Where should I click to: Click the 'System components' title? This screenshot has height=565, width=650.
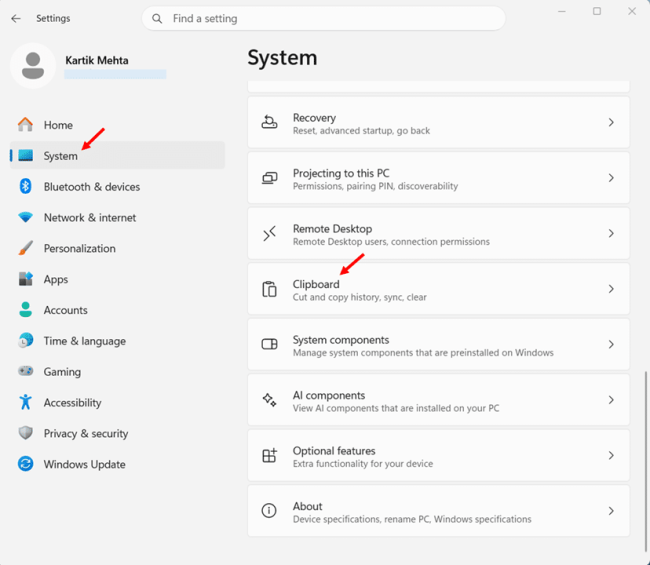point(341,339)
